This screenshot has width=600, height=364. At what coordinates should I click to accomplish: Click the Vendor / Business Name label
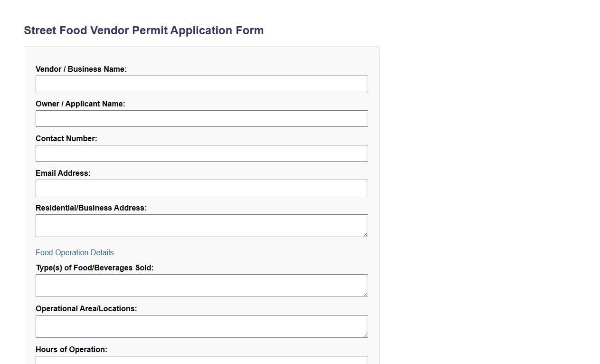[81, 69]
